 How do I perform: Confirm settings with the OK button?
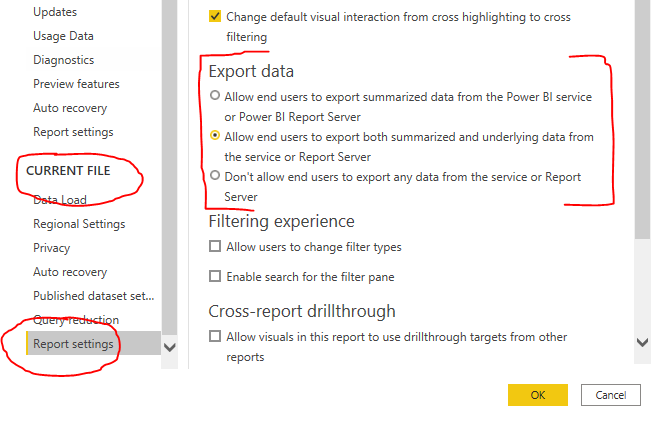[538, 395]
